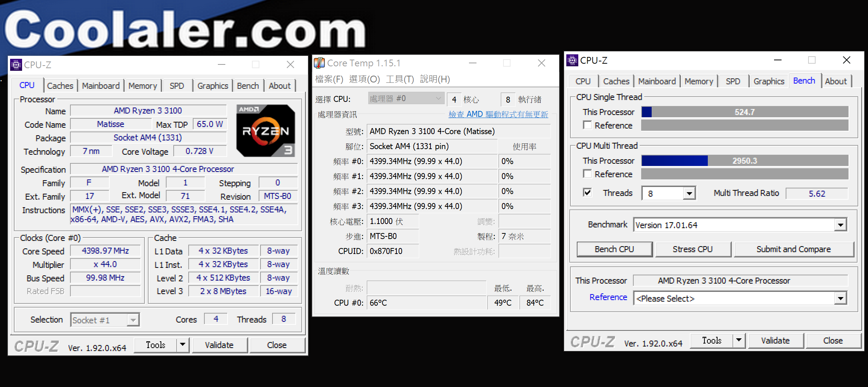The height and width of the screenshot is (387, 868).
Task: Open About tab in right CPU-Z
Action: click(836, 81)
